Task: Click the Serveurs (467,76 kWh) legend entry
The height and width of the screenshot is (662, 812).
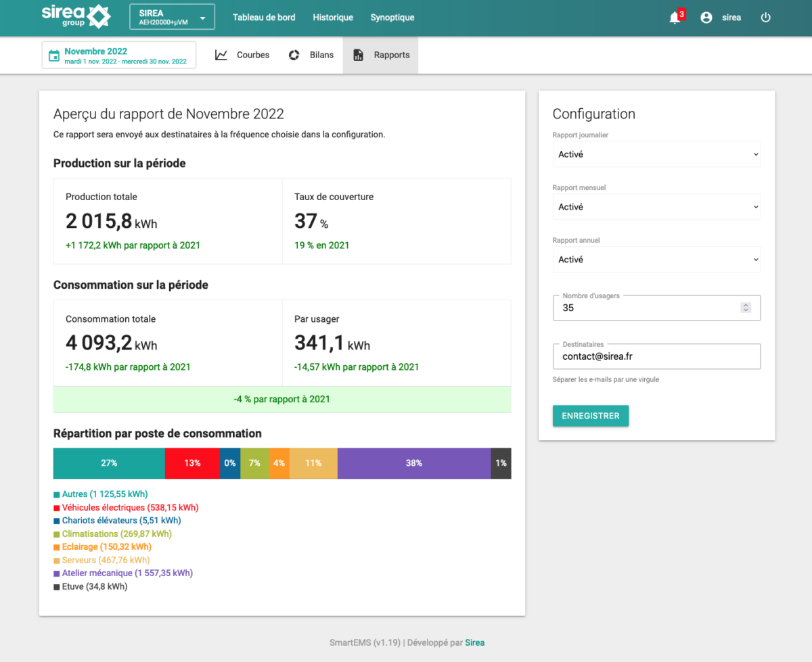Action: click(x=101, y=560)
